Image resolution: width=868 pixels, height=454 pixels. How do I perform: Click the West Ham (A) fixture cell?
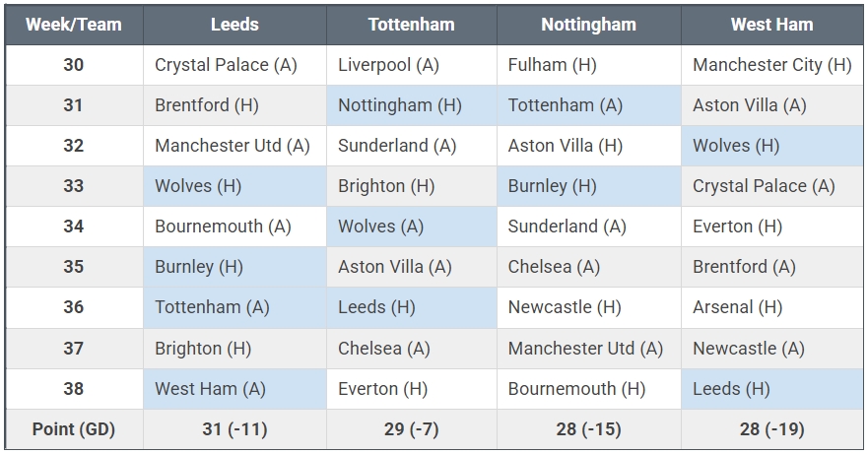point(210,389)
